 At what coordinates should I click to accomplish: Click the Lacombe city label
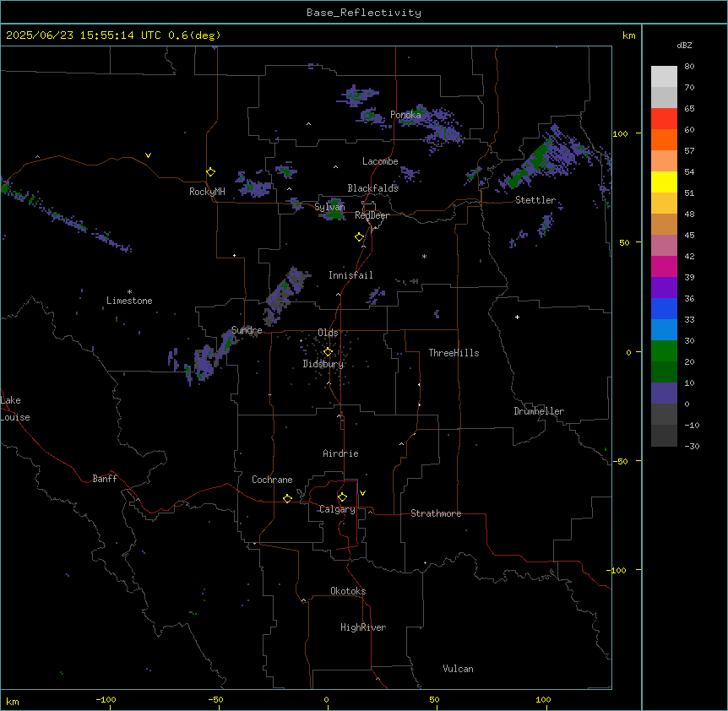[380, 161]
